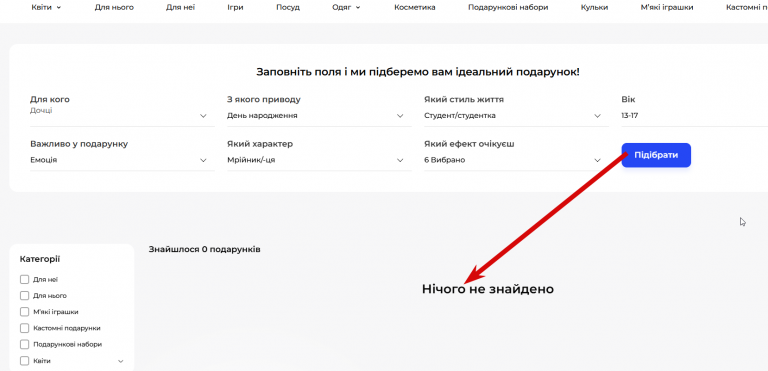This screenshot has width=768, height=371.
Task: Open the Вік field showing 13-17
Action: tap(694, 116)
